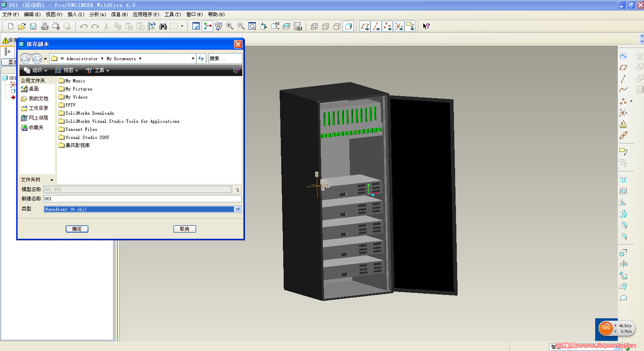Select the Visual Studio 2005 folder

click(84, 137)
